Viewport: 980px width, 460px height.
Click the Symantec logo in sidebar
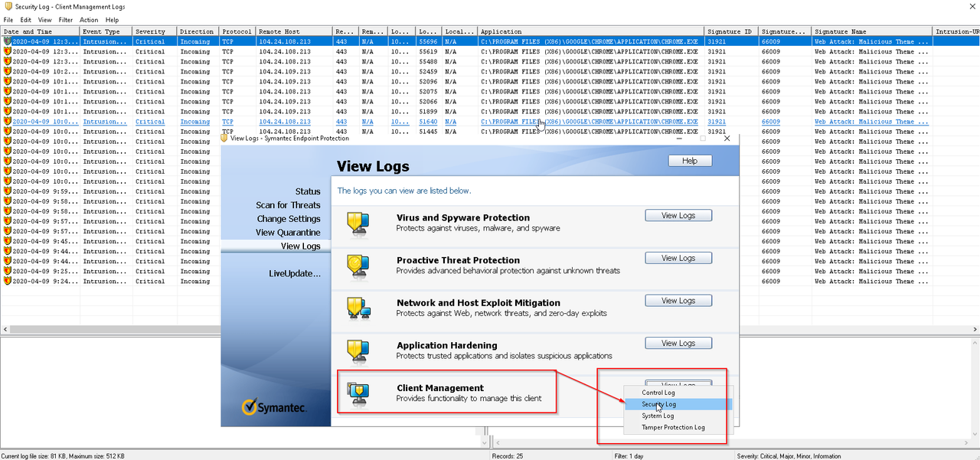tap(274, 407)
